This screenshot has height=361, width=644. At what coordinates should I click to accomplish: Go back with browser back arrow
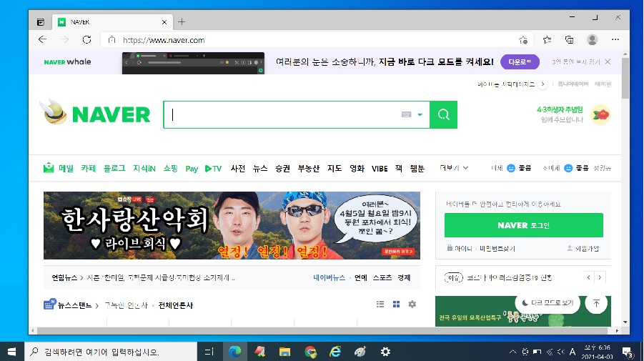pos(42,39)
